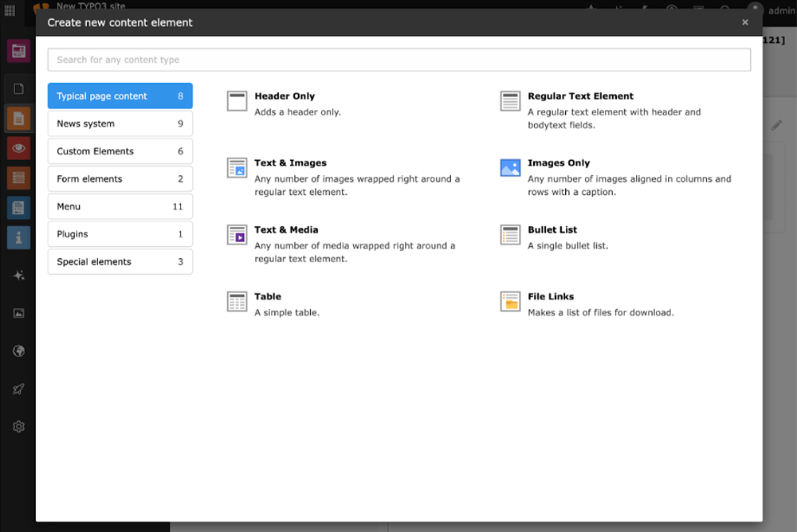Click the content type search field
Image resolution: width=797 pixels, height=532 pixels.
click(x=398, y=60)
